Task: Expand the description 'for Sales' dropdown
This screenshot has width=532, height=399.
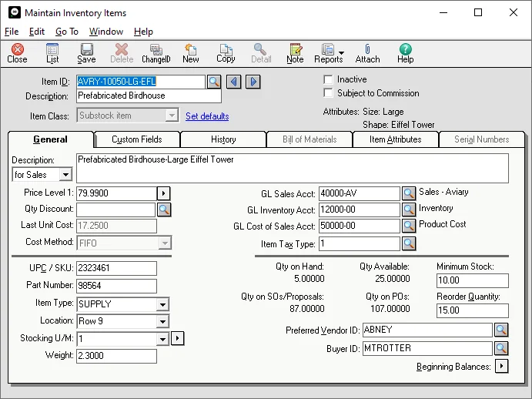Action: point(65,175)
